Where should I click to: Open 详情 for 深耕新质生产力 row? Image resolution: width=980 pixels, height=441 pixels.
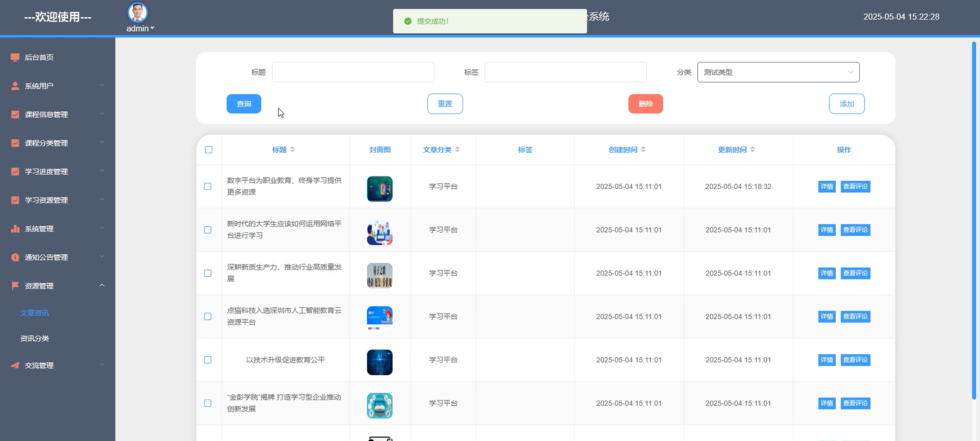[x=827, y=273]
